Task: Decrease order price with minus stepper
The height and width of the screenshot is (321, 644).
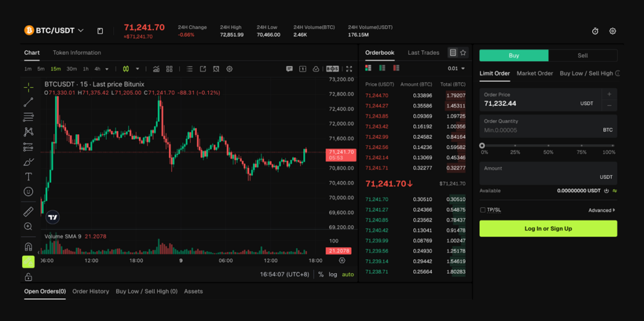Action: (x=609, y=106)
